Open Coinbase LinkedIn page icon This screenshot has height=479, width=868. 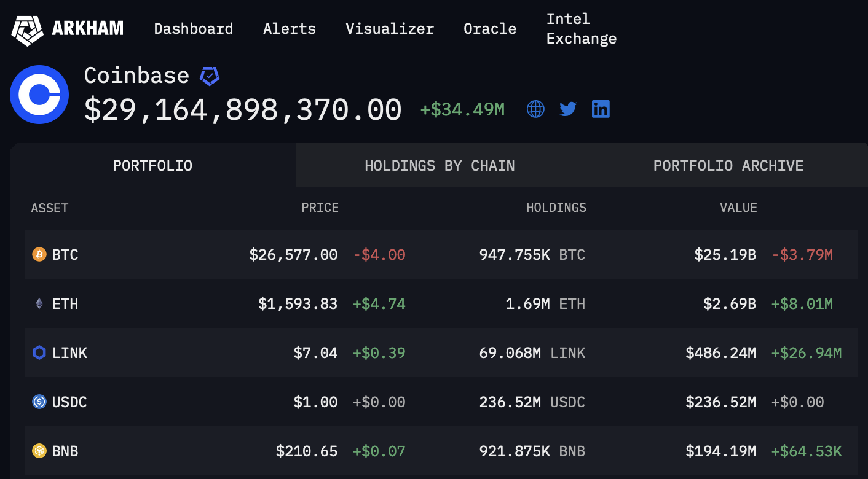click(x=601, y=109)
